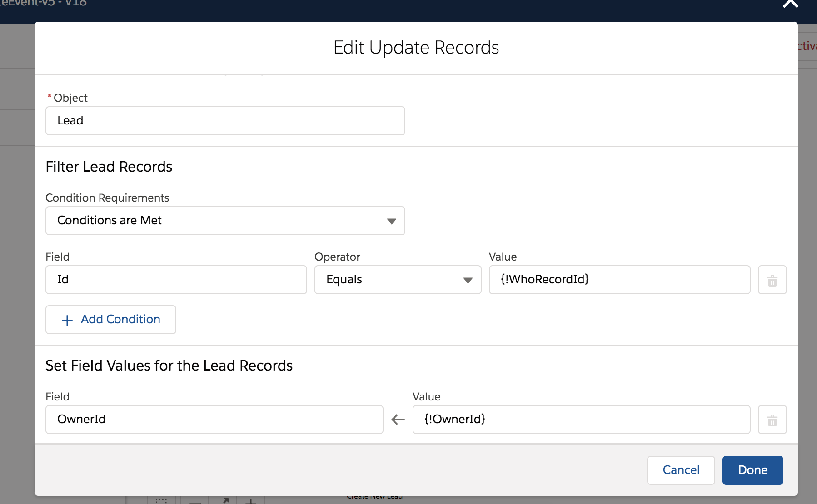Delete the Id filter condition row
Viewport: 817px width, 504px height.
772,280
